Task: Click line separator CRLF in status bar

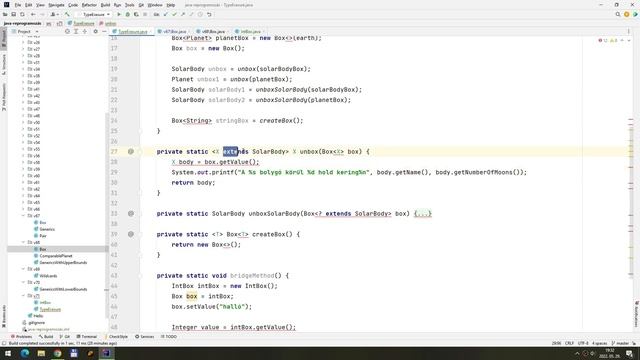Action: point(569,343)
